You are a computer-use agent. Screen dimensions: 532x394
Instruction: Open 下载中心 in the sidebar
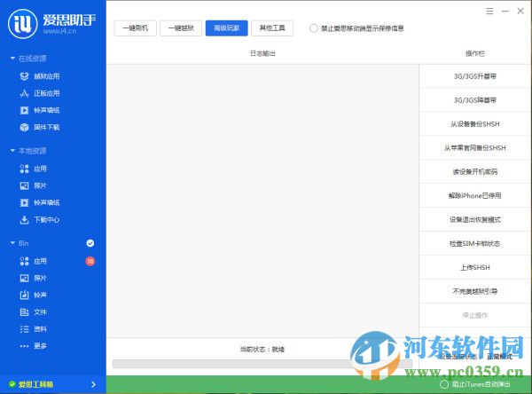(x=40, y=220)
